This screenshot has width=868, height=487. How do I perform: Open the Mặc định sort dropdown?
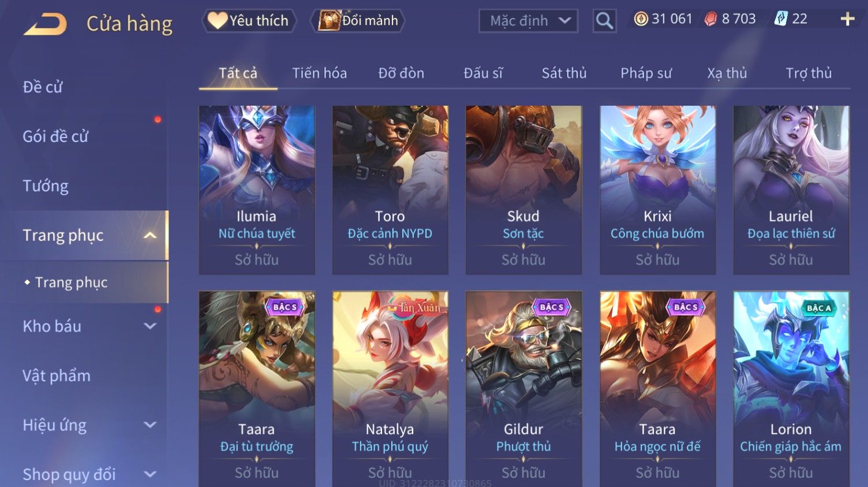(x=528, y=21)
